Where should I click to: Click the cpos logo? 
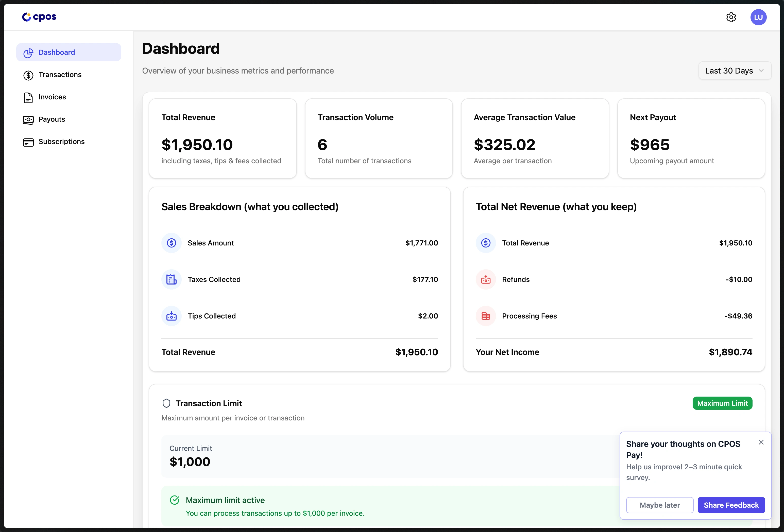tap(39, 16)
